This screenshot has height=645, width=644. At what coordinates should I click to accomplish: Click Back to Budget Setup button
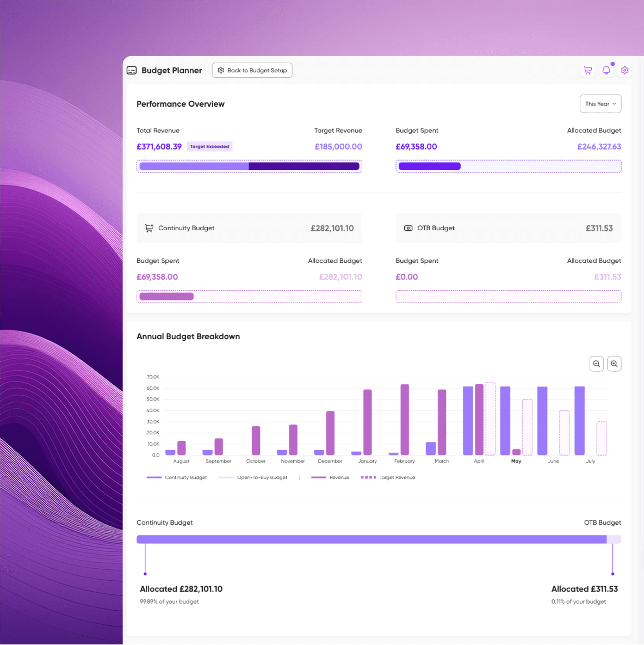pyautogui.click(x=252, y=70)
